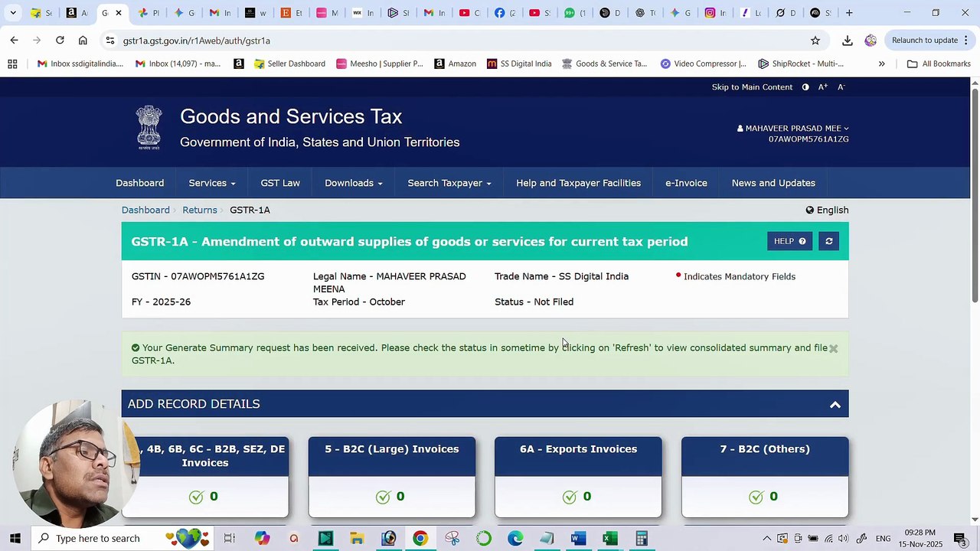Screen dimensions: 980x551
Task: Click the taskbar search box
Action: (x=122, y=538)
